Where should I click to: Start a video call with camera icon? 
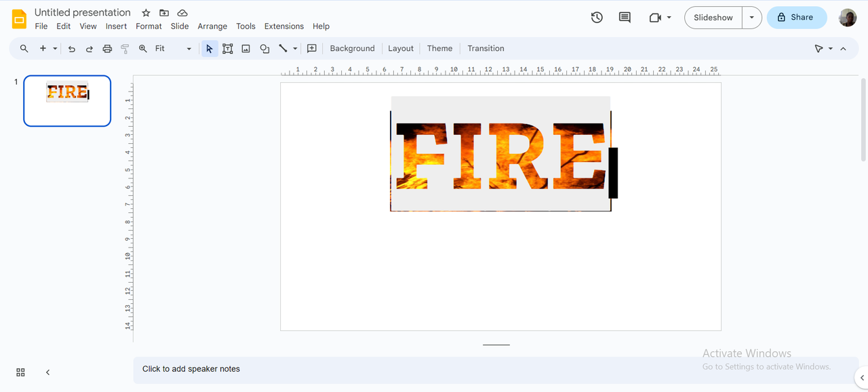(655, 18)
